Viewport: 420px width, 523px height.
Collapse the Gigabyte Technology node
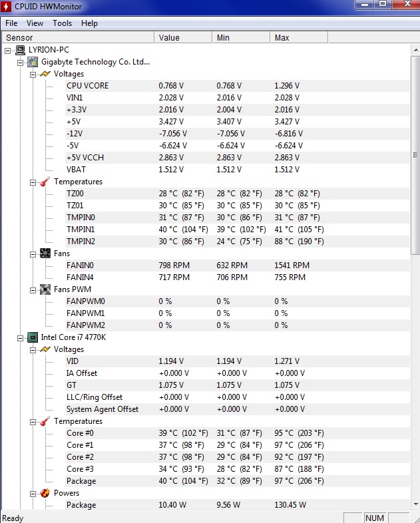click(x=21, y=63)
